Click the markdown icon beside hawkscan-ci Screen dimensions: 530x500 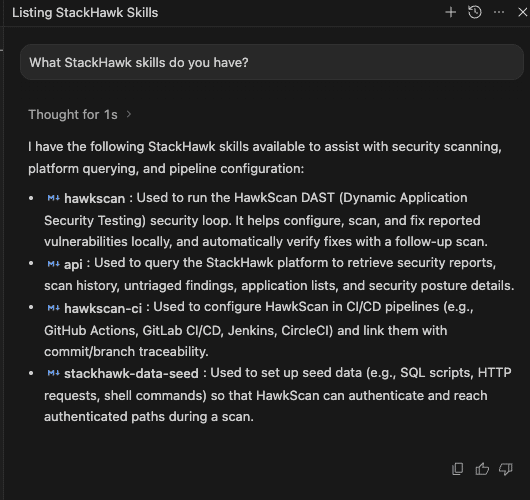53,308
